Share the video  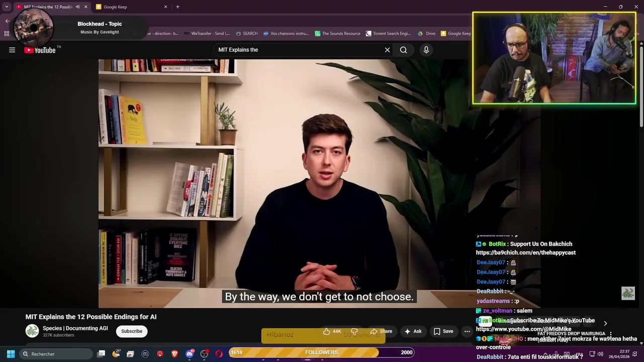pos(381,331)
